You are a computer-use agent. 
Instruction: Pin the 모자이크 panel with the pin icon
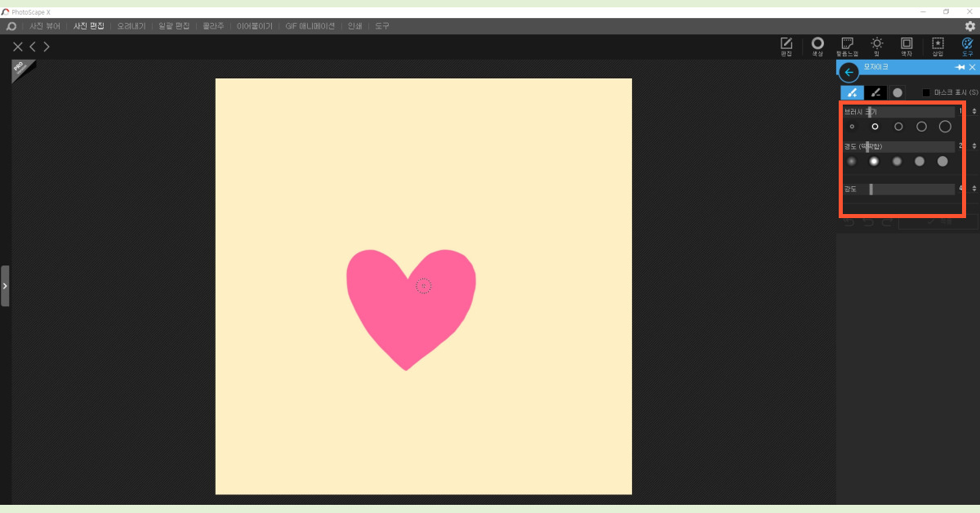tap(960, 67)
